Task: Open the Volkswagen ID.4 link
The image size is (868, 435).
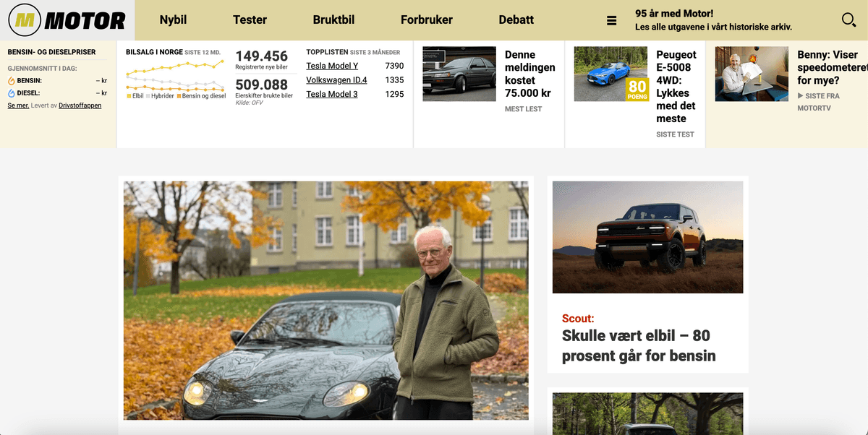Action: click(x=336, y=80)
